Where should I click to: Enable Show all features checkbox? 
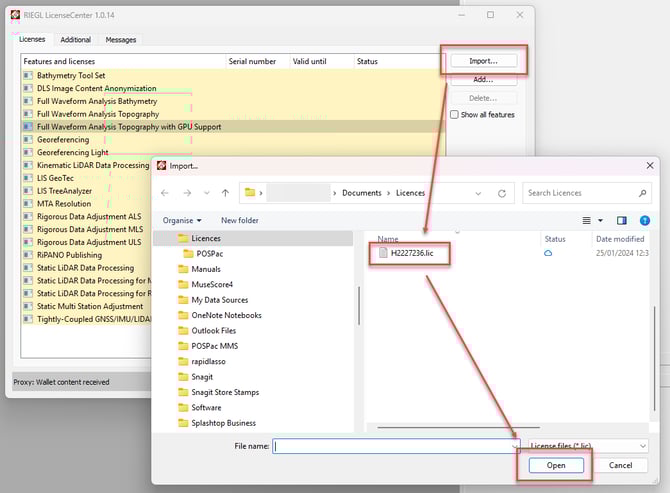click(455, 115)
